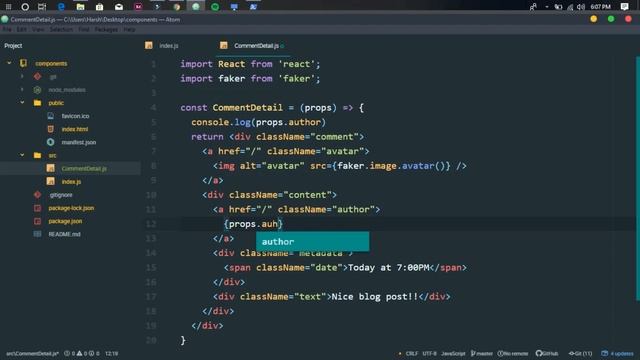Open the Git (11) panel toggle
Image resolution: width=640 pixels, height=360 pixels.
580,353
